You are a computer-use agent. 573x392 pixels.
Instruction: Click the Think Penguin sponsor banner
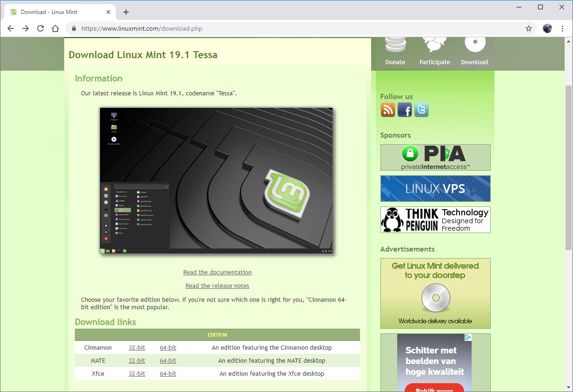click(x=435, y=219)
